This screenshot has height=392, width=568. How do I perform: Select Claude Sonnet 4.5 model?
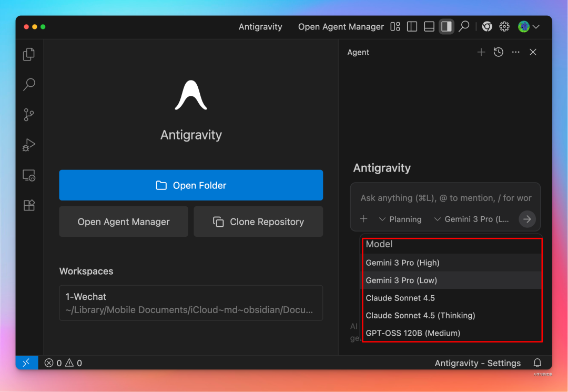[x=452, y=298]
